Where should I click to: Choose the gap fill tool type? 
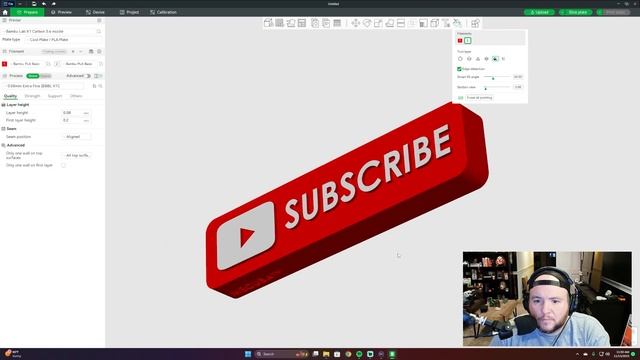(x=503, y=59)
